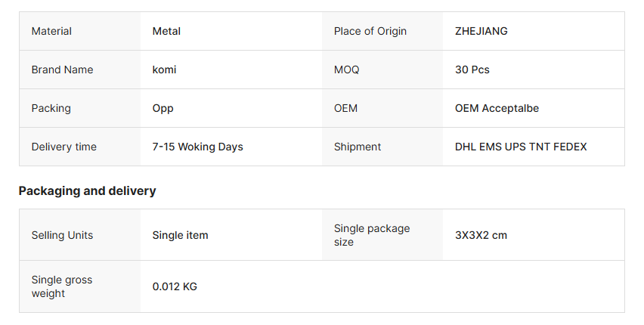Screen dimensions: 644x325
Task: Select the DHL EMS UPS TNT FEDEX text
Action: coord(521,147)
